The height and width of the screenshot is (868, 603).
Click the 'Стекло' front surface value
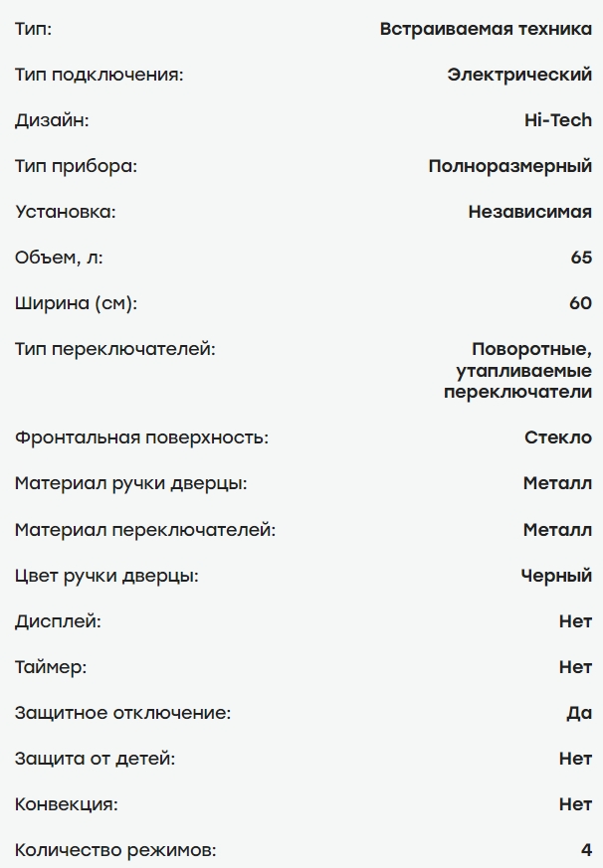point(558,437)
